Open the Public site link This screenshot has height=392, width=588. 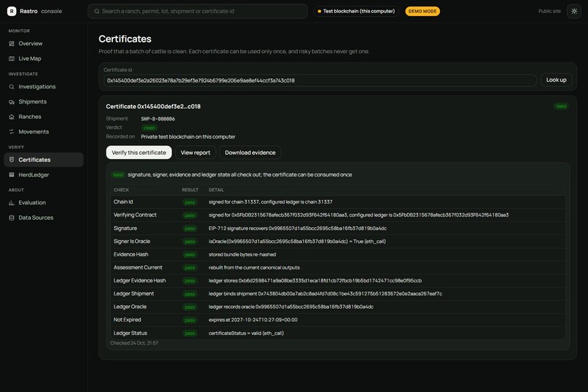549,11
